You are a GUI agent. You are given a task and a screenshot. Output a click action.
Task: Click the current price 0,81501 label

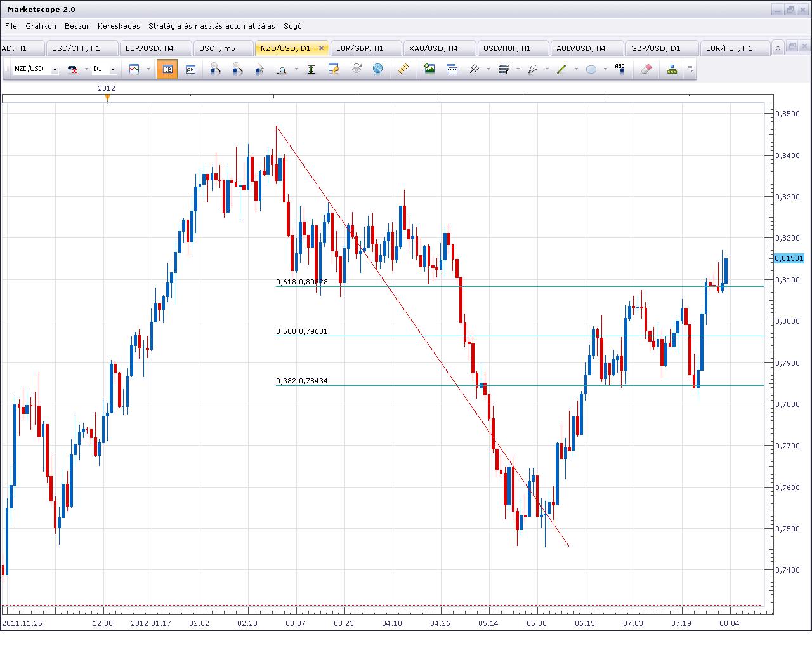pyautogui.click(x=789, y=258)
